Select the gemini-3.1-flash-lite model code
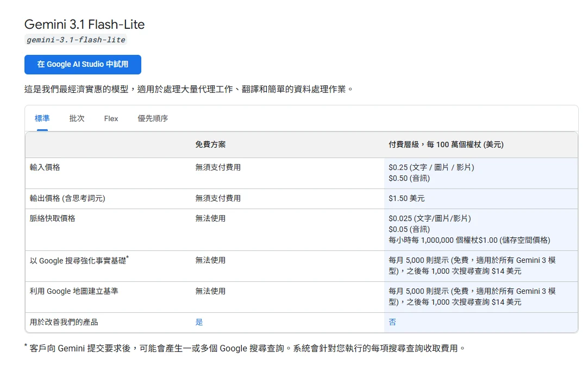 pyautogui.click(x=76, y=40)
